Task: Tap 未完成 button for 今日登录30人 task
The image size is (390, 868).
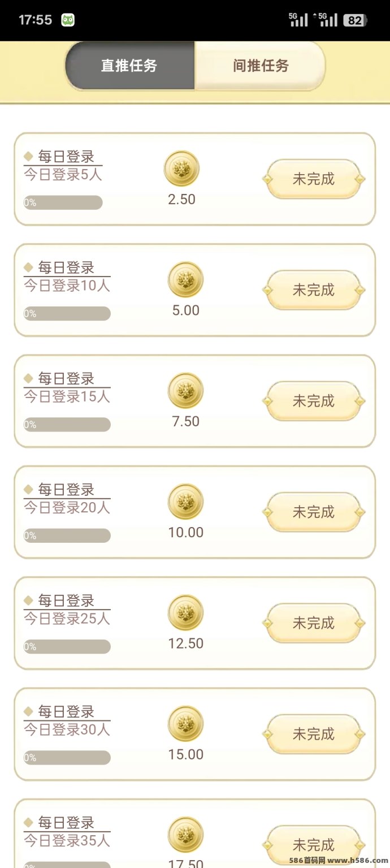Action: coord(314,735)
